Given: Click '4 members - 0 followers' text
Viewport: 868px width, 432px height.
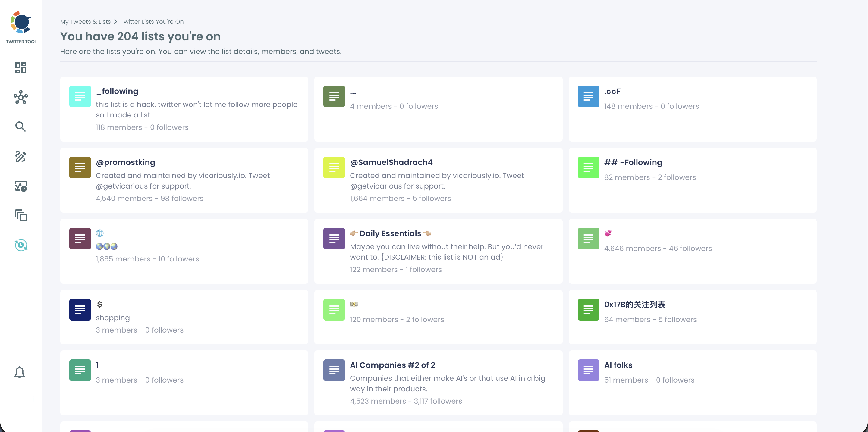Looking at the screenshot, I should click(x=394, y=106).
